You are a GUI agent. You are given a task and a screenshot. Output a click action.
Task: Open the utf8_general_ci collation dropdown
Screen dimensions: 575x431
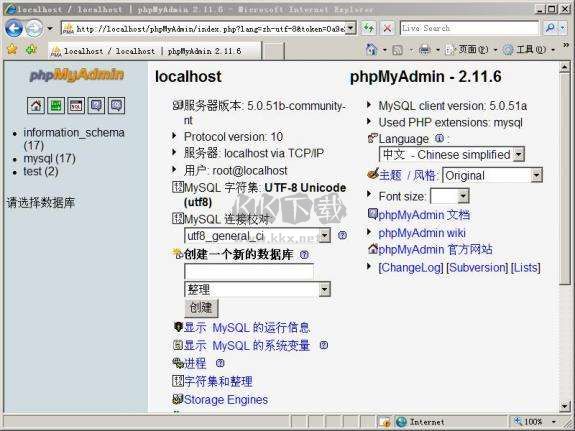click(257, 236)
